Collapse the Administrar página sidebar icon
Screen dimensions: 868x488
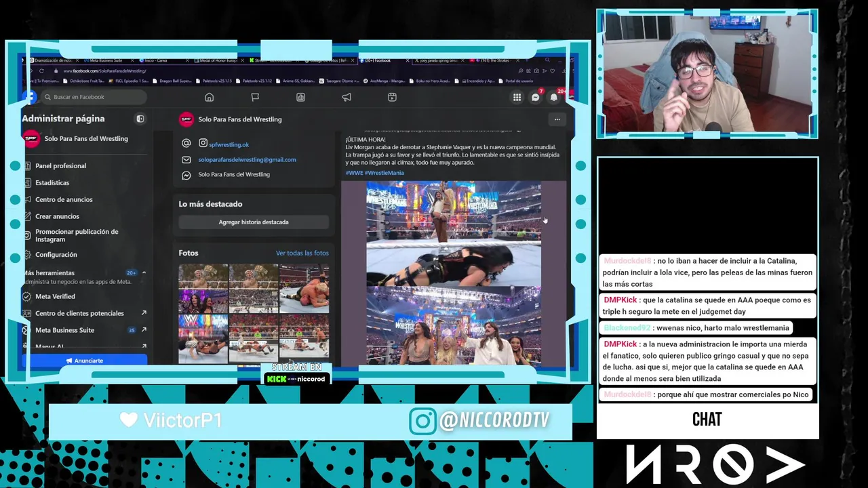[x=140, y=119]
